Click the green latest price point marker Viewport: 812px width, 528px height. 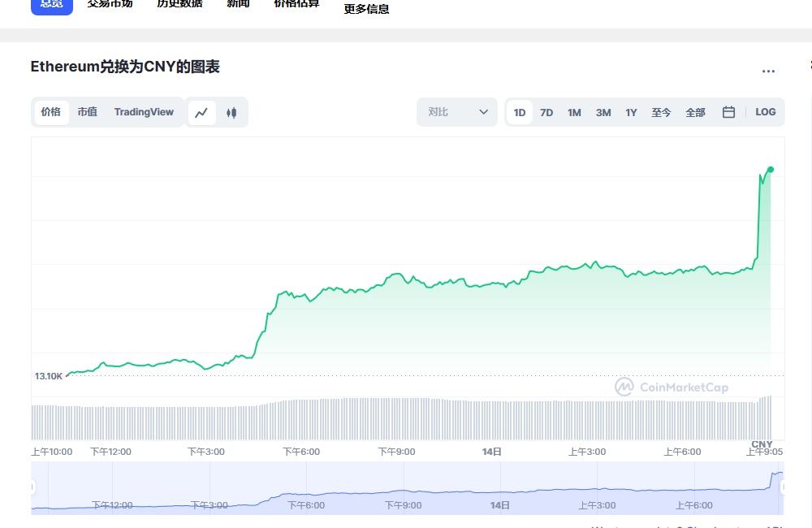tap(771, 170)
